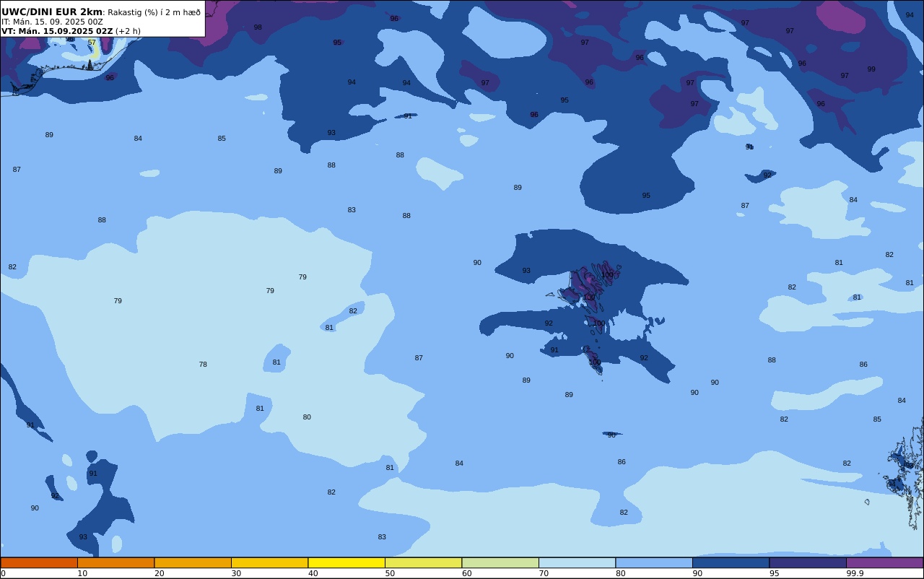
Task: Click the 0–10 dark orange legend swatch
Action: (x=39, y=562)
